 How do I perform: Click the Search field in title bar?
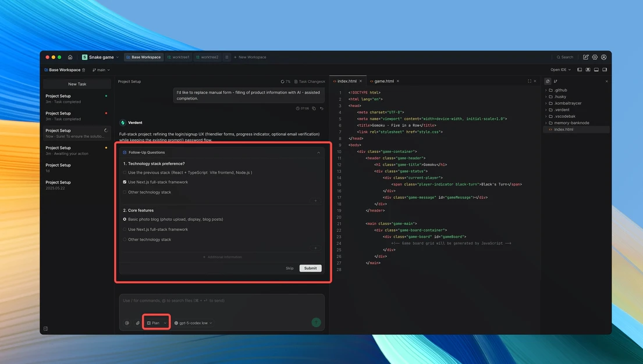[565, 57]
